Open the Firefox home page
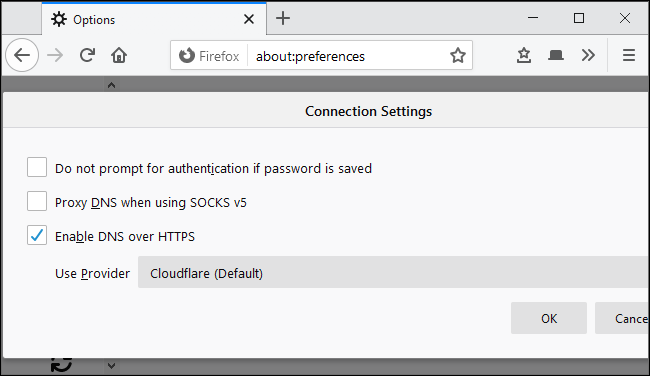 point(119,55)
